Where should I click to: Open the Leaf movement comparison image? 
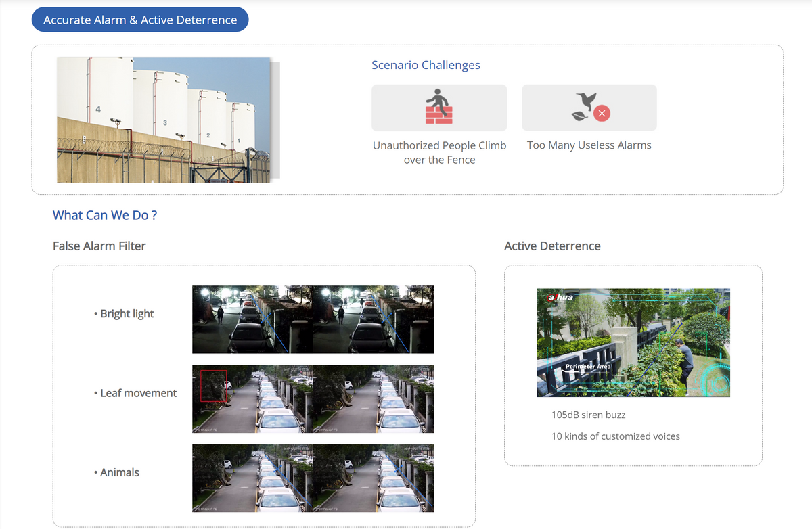(313, 399)
